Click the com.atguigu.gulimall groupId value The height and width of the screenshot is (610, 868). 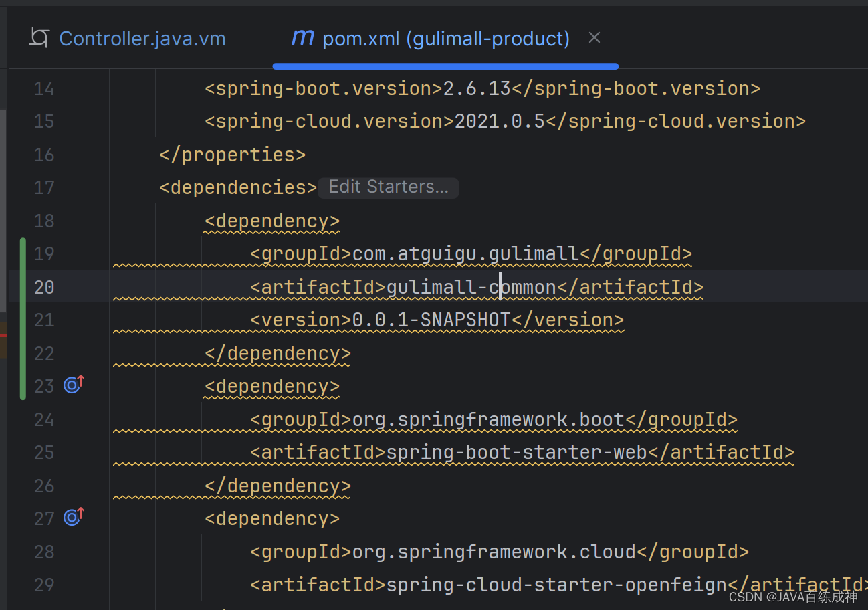click(x=465, y=254)
